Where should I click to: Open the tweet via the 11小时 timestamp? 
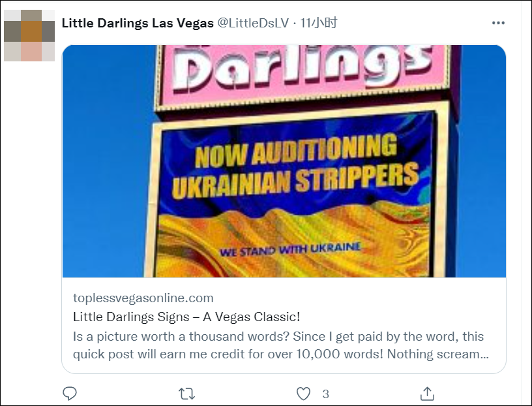point(319,23)
